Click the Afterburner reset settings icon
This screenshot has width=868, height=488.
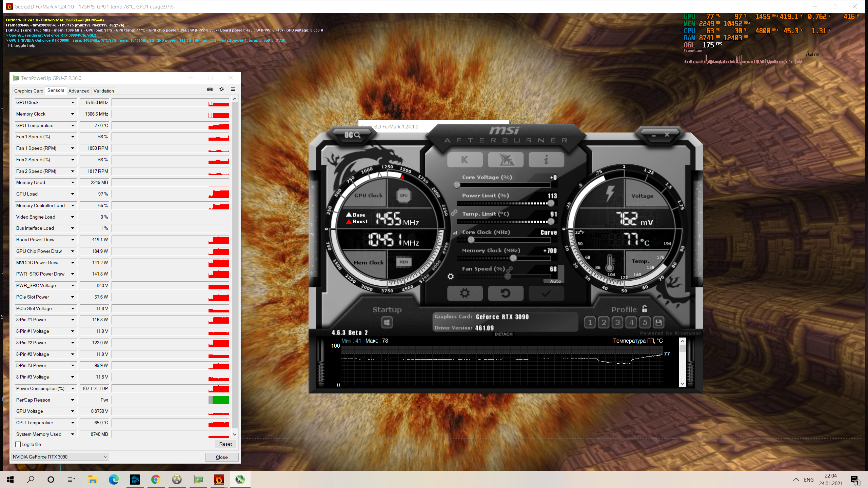(x=505, y=293)
